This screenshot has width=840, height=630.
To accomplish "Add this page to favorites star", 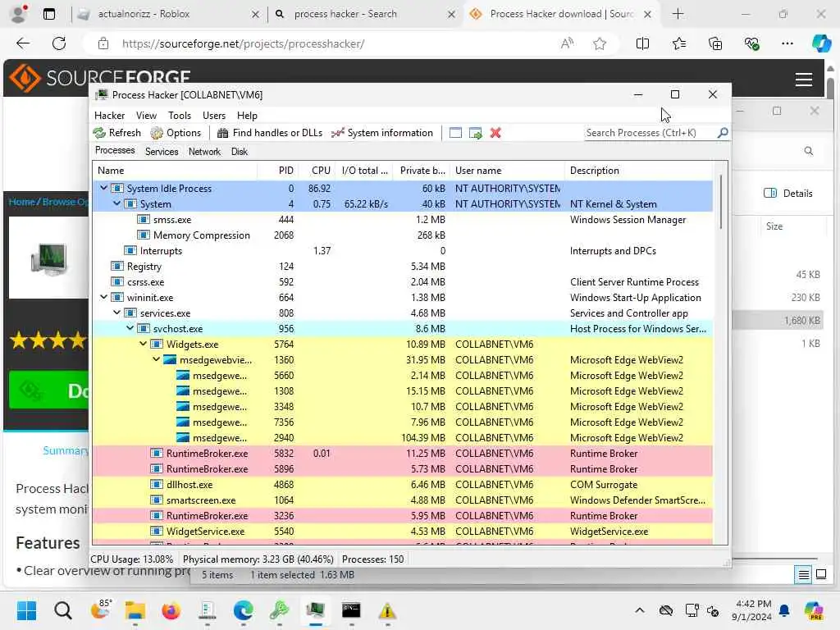I will tap(600, 43).
